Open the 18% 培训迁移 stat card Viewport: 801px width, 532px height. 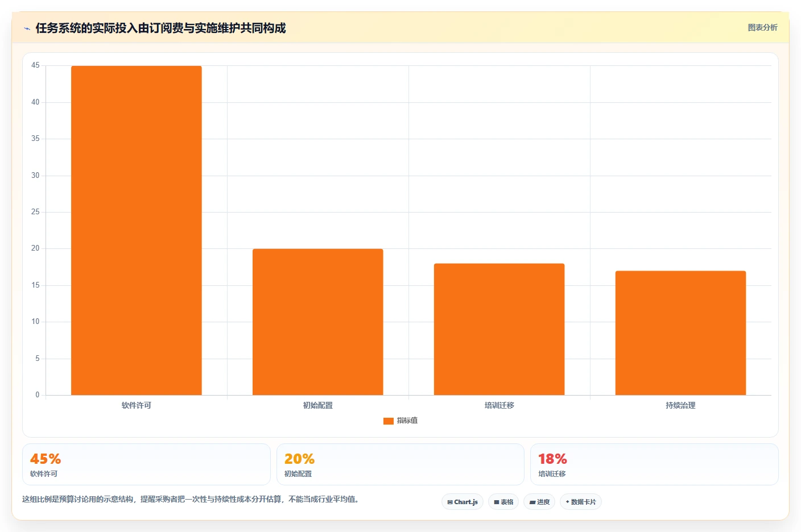click(654, 464)
